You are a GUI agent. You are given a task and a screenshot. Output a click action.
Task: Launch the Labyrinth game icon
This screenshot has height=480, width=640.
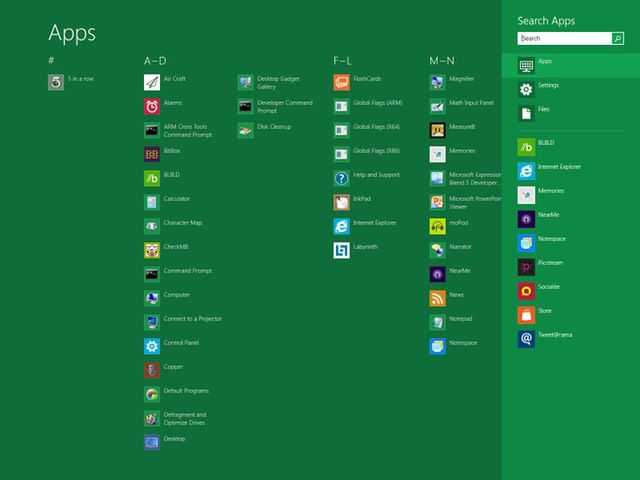(x=341, y=251)
